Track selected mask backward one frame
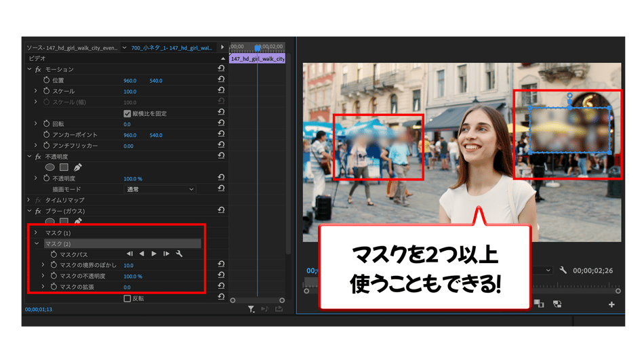 [142, 254]
